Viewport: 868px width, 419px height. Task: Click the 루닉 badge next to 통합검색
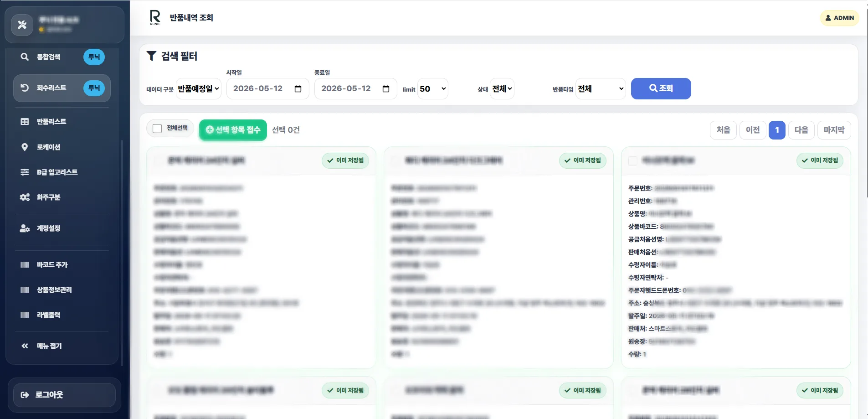[x=94, y=57]
